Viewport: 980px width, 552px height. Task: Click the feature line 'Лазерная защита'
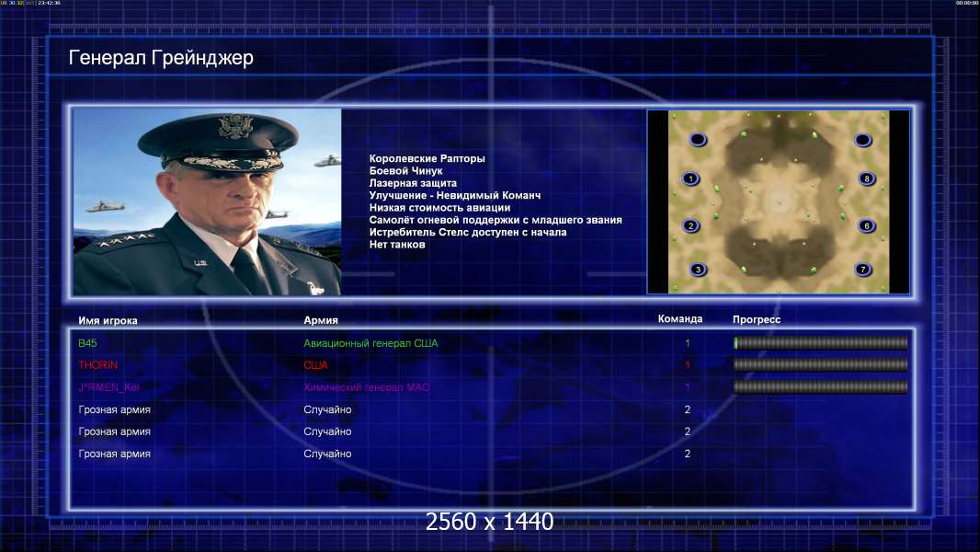(x=413, y=183)
